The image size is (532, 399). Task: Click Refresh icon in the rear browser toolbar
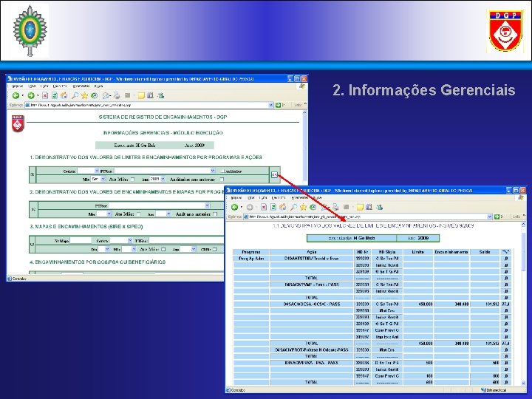click(54, 95)
